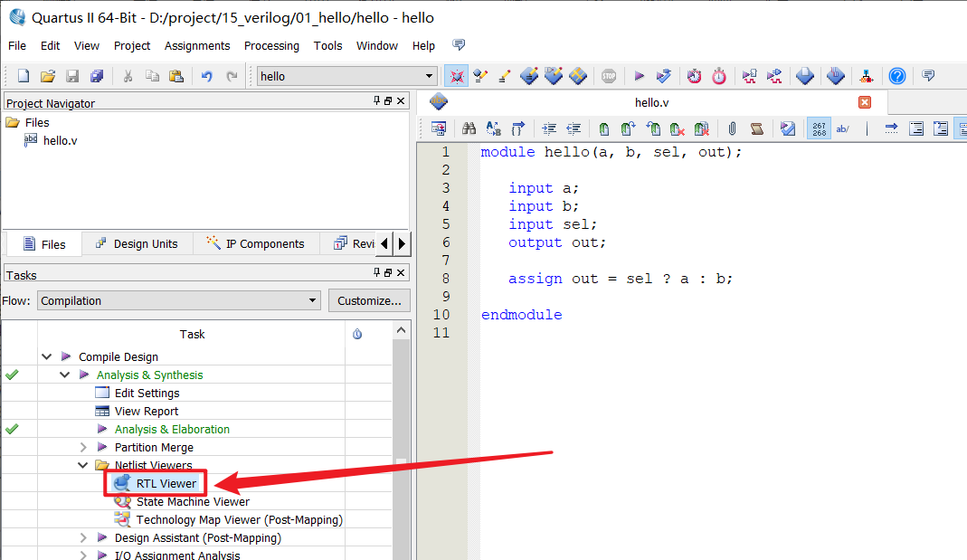
Task: Click the Save All icon
Action: click(97, 76)
